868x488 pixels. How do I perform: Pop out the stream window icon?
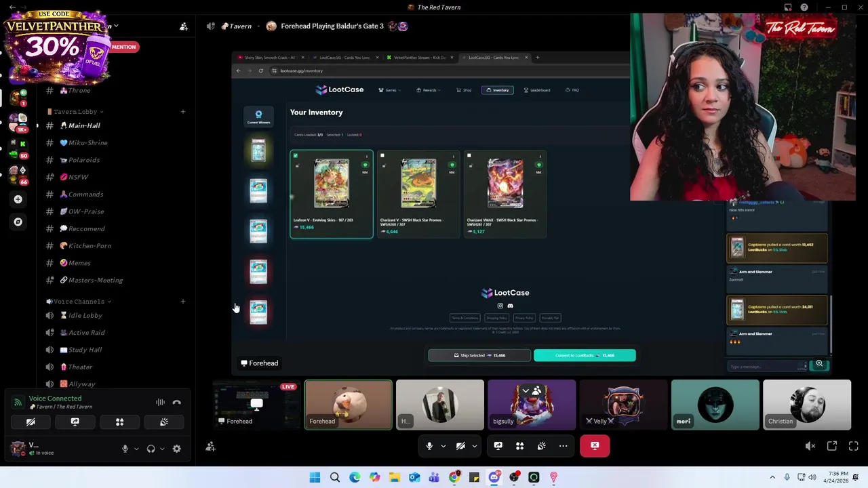click(832, 446)
